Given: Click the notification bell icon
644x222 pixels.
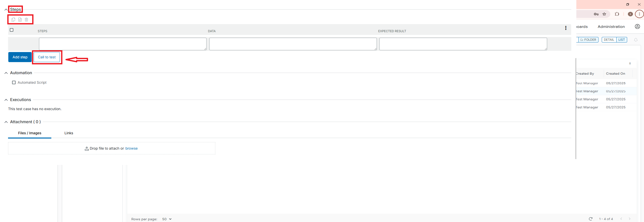Looking at the screenshot, I should point(636,40).
